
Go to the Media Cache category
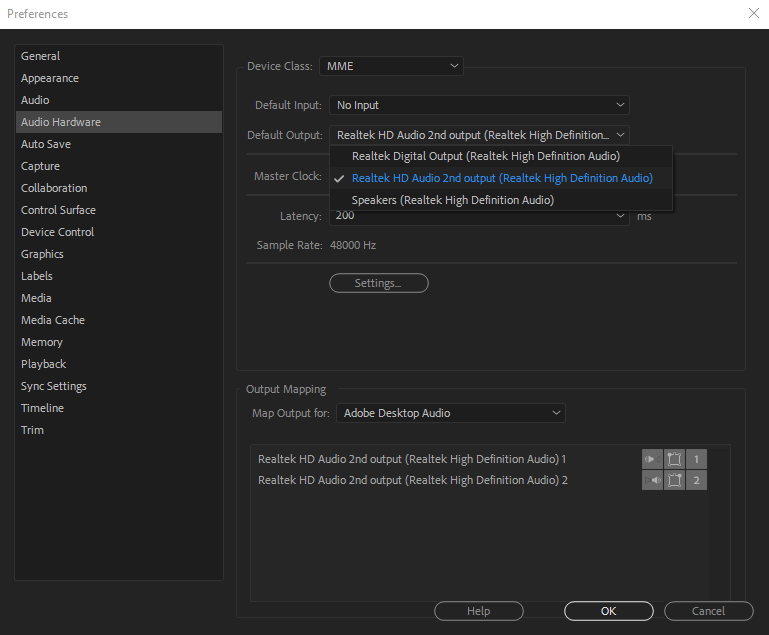[x=52, y=320]
